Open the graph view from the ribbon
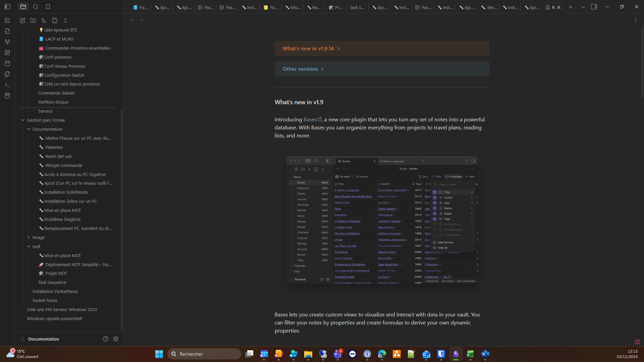 (x=7, y=42)
